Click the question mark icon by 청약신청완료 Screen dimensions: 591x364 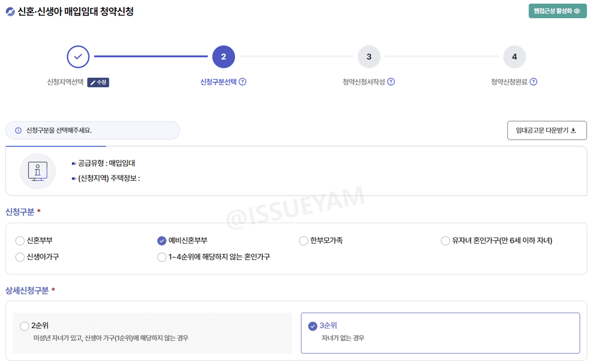534,82
